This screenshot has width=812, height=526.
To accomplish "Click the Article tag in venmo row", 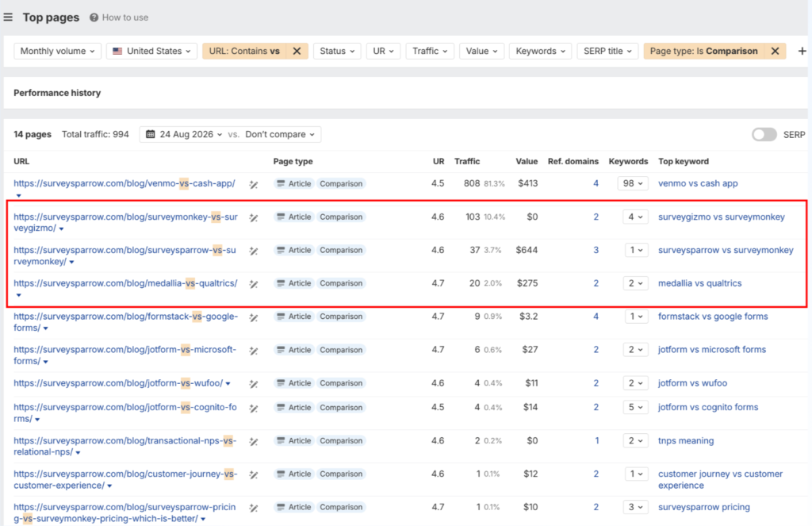I will (293, 183).
